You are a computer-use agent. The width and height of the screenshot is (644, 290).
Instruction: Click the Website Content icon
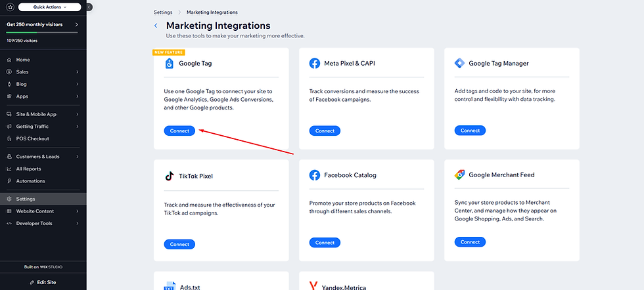[9, 211]
